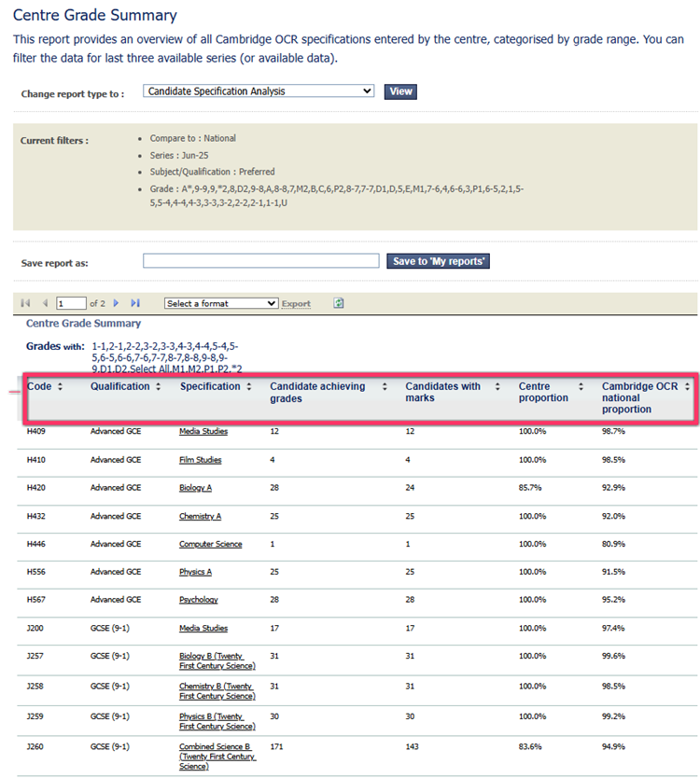This screenshot has width=700, height=778.
Task: Open the Computer Science specification link
Action: pyautogui.click(x=210, y=544)
